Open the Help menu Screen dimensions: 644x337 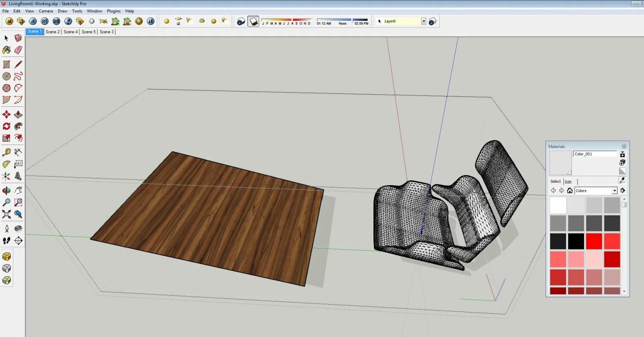(130, 11)
